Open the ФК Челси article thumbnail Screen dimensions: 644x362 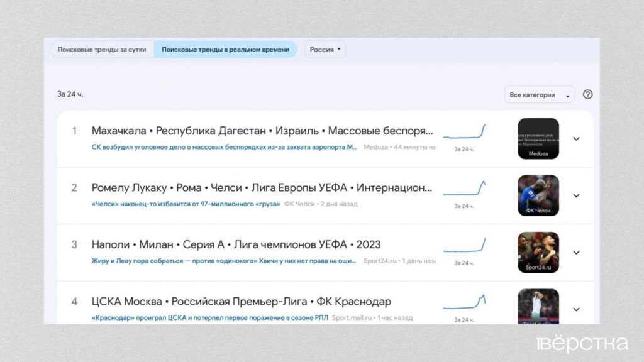click(x=538, y=195)
